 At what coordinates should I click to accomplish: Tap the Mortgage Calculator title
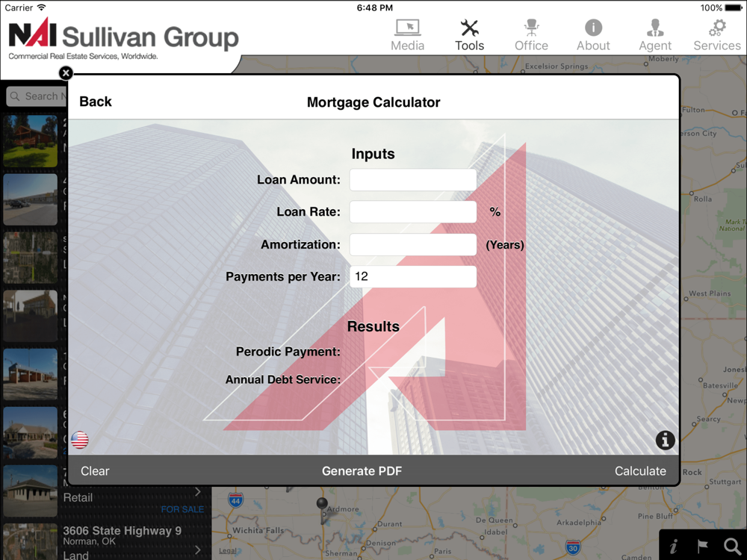point(373,102)
